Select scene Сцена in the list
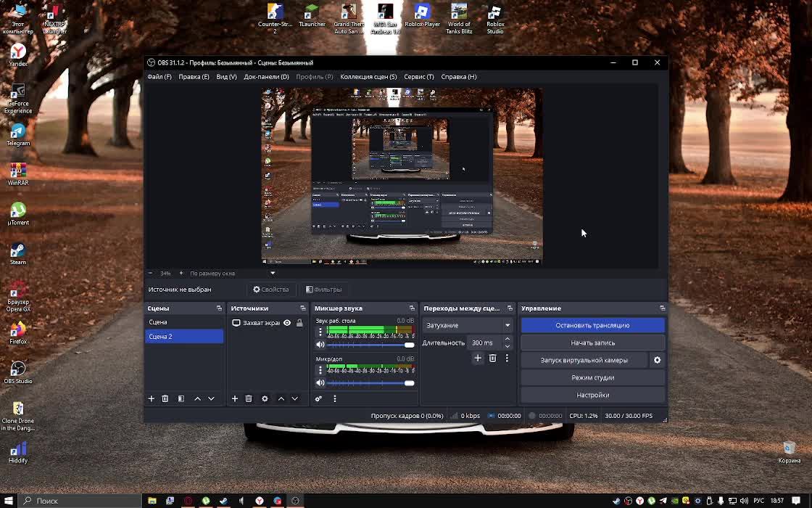 pyautogui.click(x=184, y=322)
